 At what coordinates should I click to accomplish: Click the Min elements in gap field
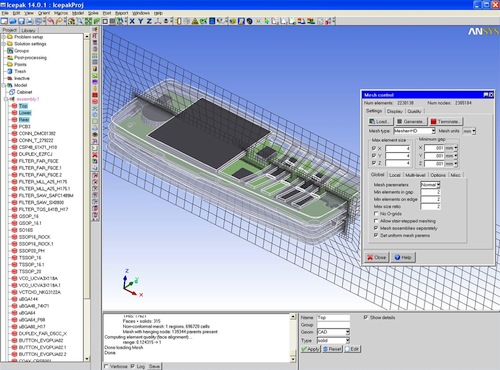tap(430, 192)
